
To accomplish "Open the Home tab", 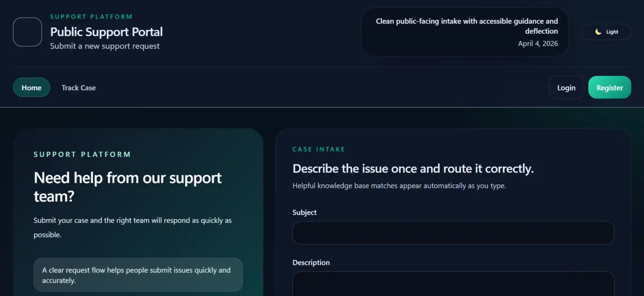I will (32, 88).
